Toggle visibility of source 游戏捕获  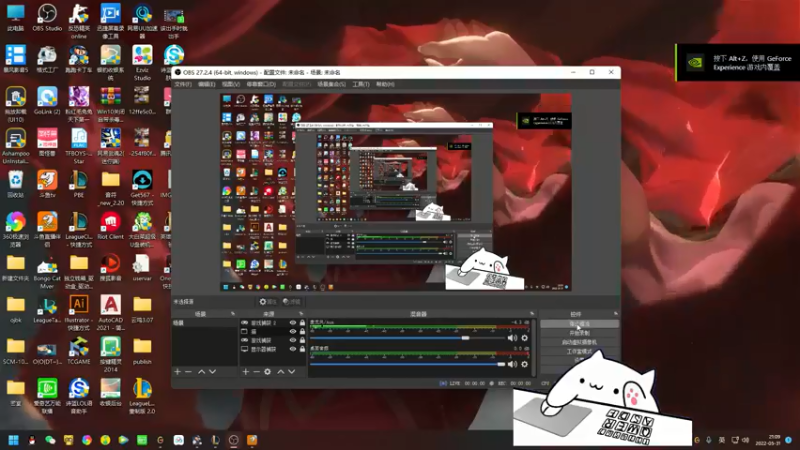click(293, 340)
